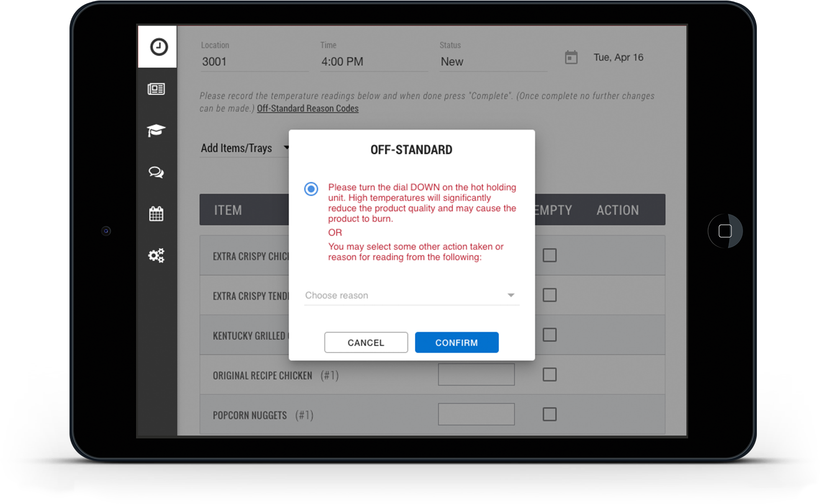Open the Add Items/Trays dropdown

pyautogui.click(x=244, y=148)
